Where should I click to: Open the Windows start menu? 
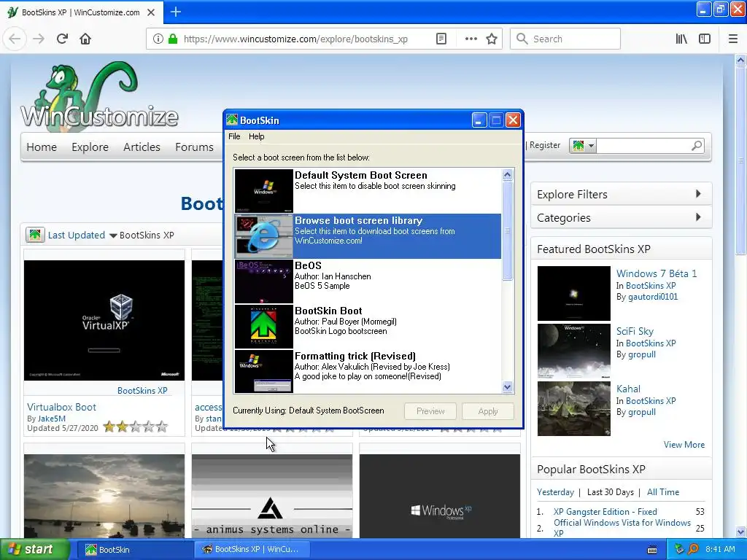35,549
